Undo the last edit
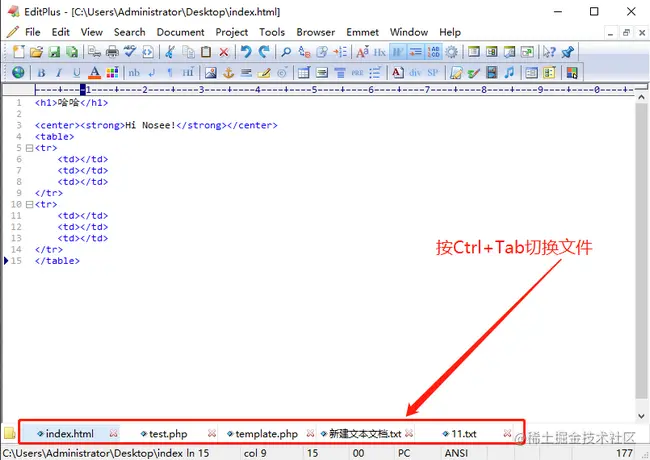Screen dimensions: 650x460 (x=246, y=52)
